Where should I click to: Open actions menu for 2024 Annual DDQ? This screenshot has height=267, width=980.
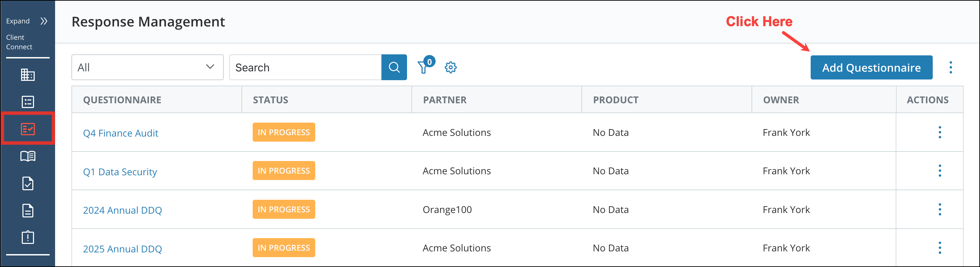point(939,209)
